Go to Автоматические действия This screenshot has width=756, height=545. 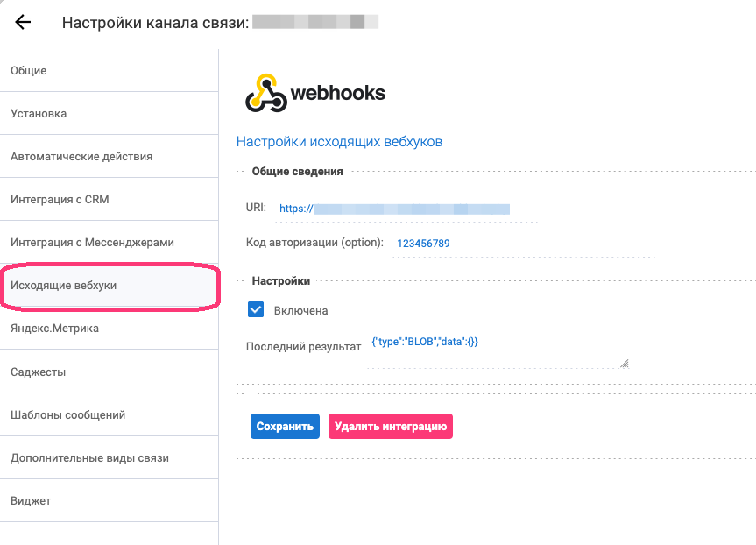[81, 157]
